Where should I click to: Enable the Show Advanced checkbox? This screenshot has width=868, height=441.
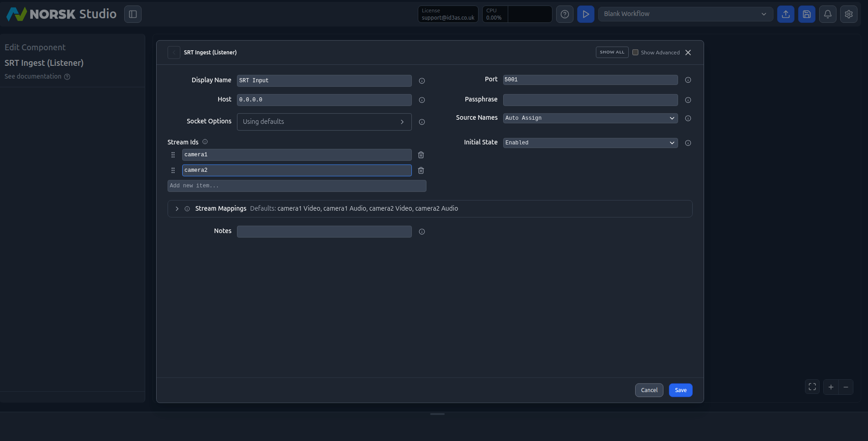[x=635, y=52]
